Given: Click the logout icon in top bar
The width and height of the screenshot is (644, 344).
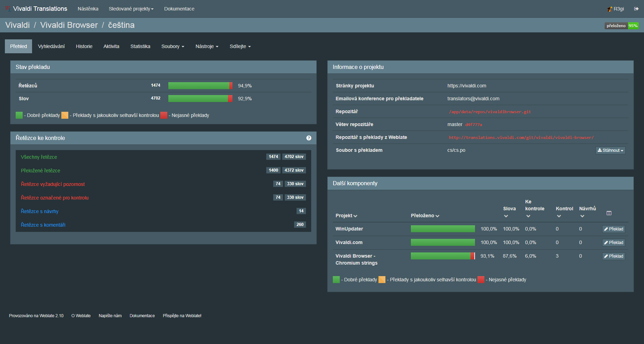Looking at the screenshot, I should tap(636, 9).
